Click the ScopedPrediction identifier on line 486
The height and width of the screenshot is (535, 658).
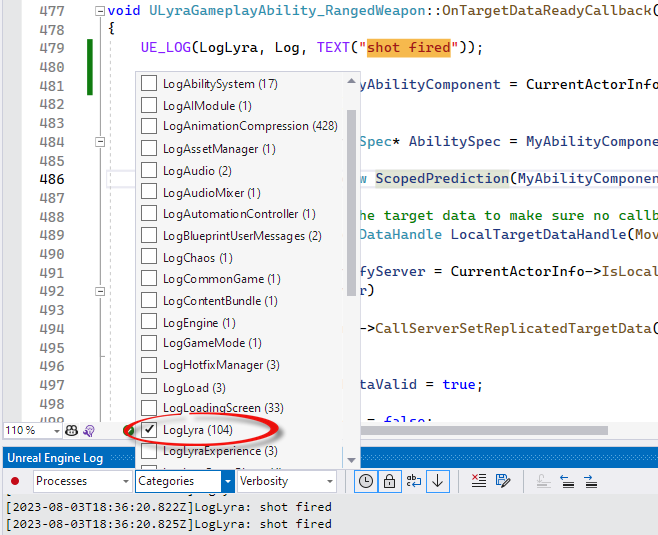(x=442, y=179)
